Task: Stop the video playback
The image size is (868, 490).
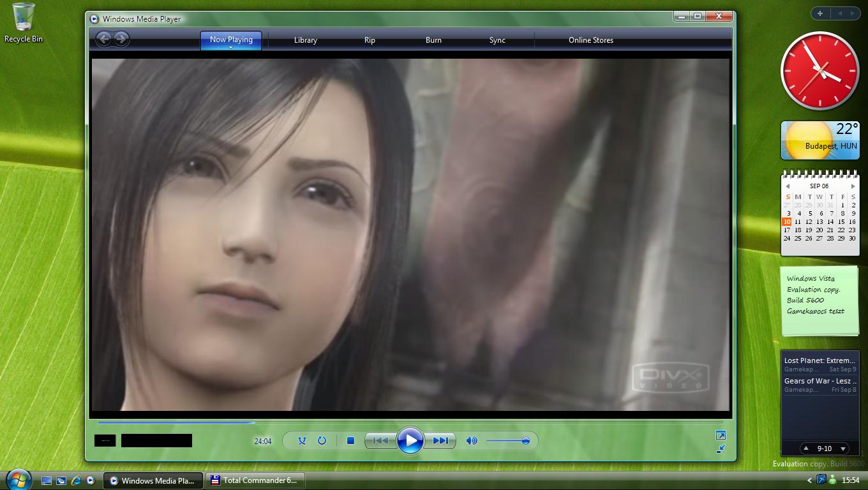Action: [x=350, y=440]
